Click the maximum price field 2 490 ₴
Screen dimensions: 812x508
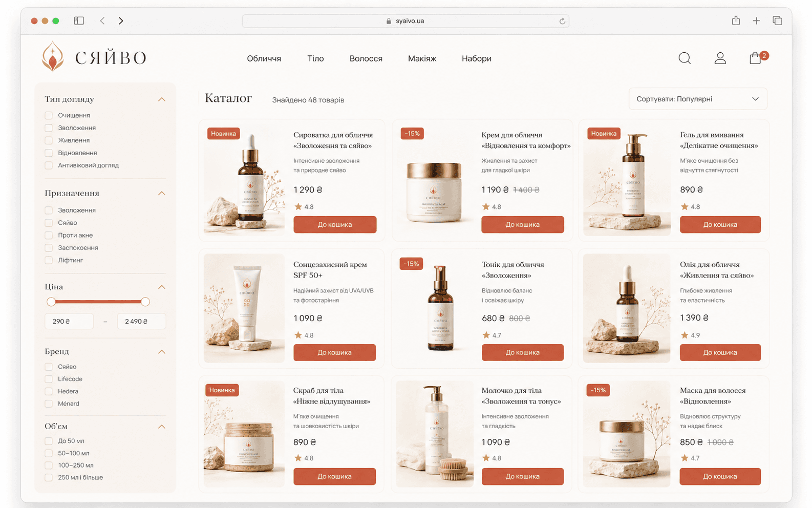pyautogui.click(x=142, y=321)
